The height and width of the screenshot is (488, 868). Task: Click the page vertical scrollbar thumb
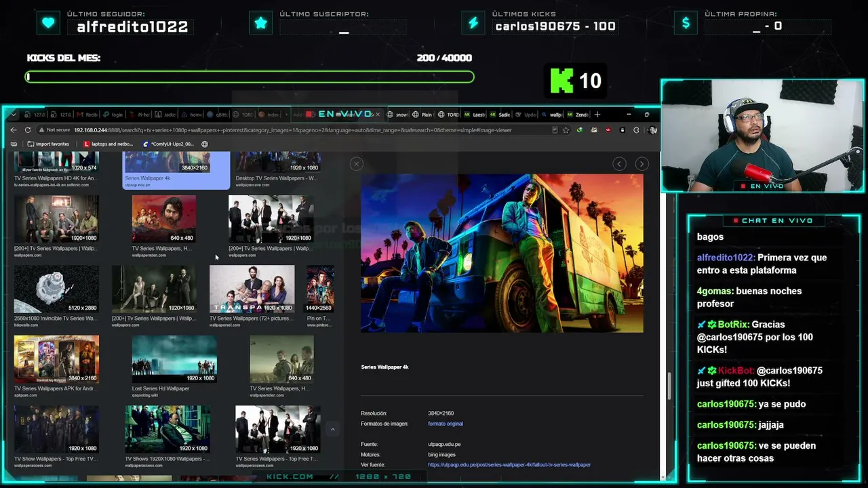click(x=669, y=385)
